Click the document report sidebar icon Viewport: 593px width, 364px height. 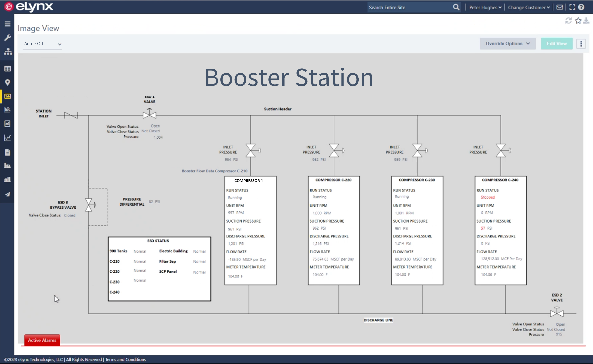[x=7, y=152]
